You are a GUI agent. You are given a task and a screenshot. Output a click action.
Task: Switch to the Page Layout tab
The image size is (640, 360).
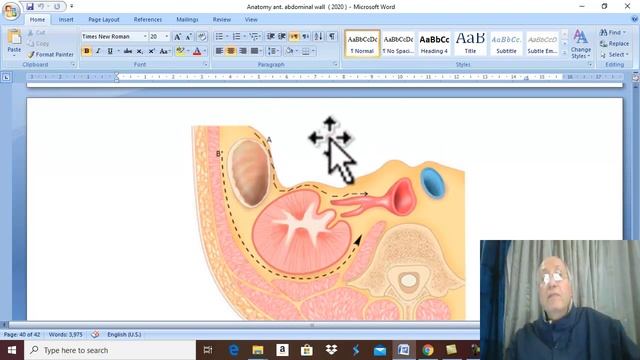(x=104, y=19)
